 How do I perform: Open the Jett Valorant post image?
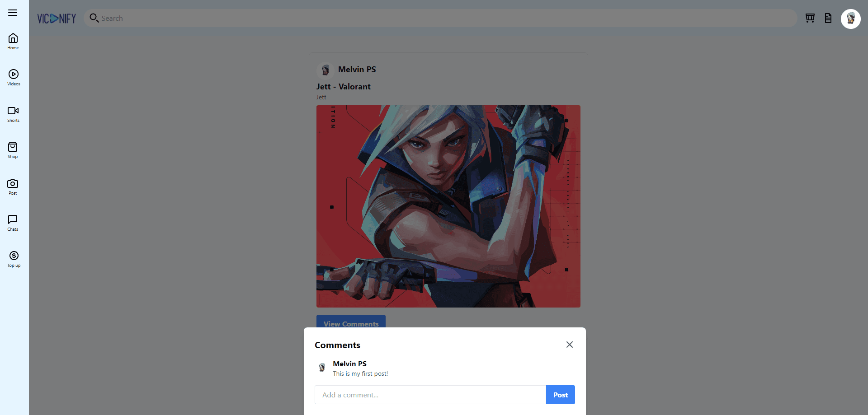pos(448,206)
